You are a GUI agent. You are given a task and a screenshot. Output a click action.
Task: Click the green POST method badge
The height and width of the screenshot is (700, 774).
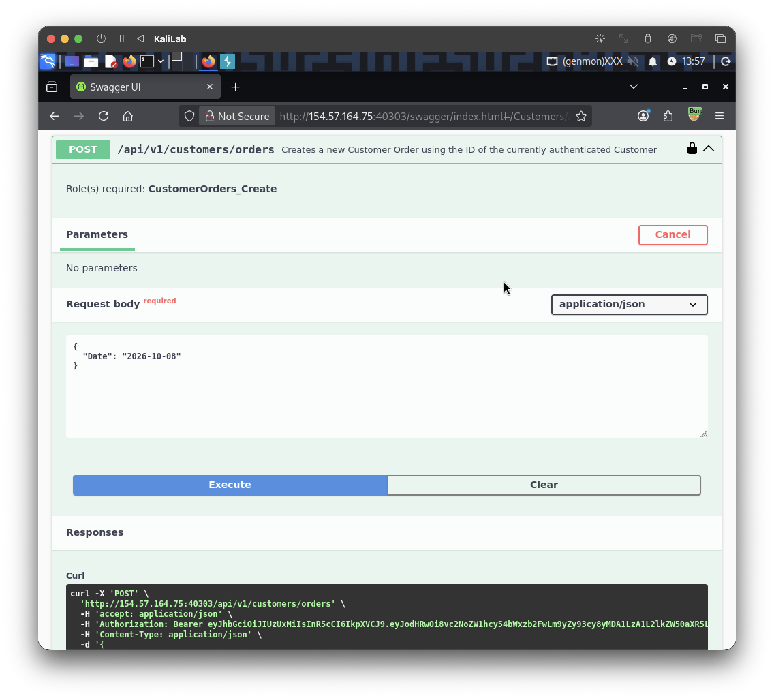pyautogui.click(x=83, y=149)
